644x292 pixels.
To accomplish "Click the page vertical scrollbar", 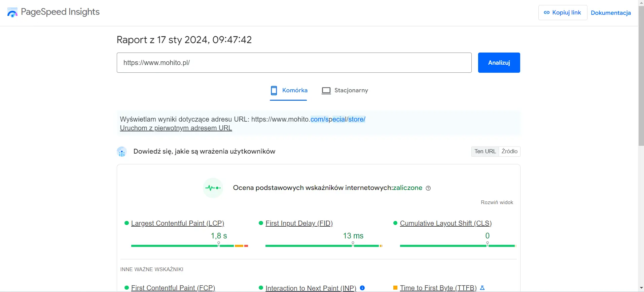I will pos(641,76).
